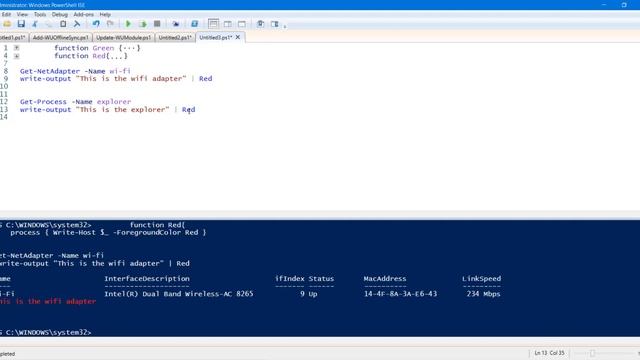Save the script with the floppy icon

[x=21, y=24]
